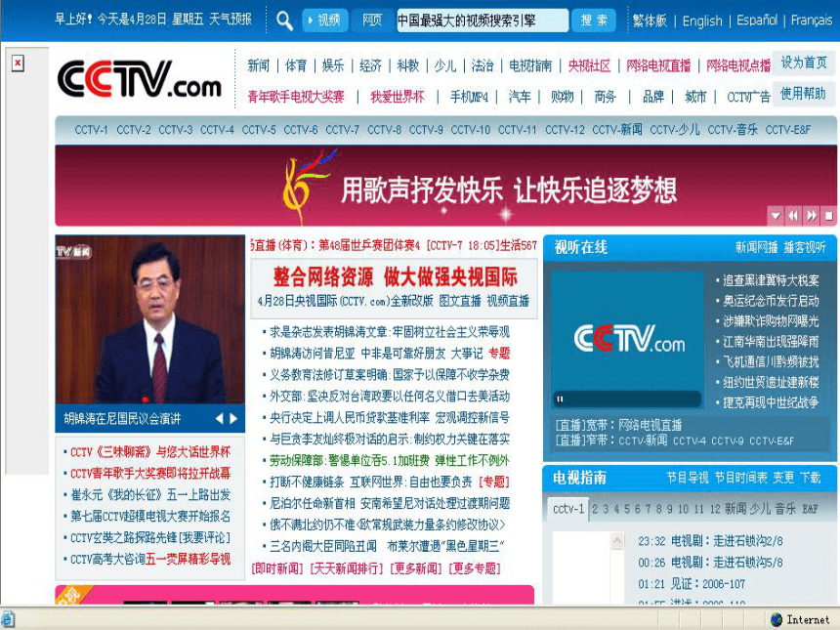Click the Hu Jintao news photo

click(x=150, y=319)
